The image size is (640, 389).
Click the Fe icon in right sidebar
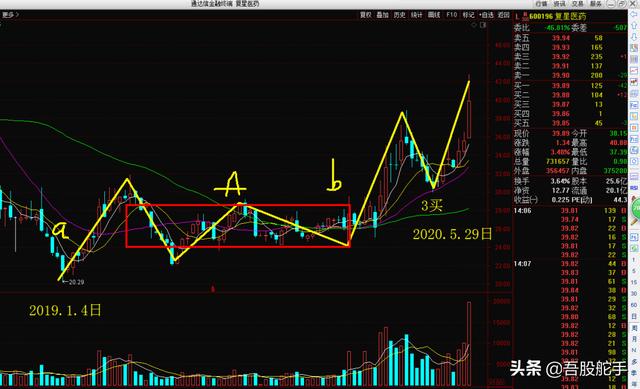(x=634, y=105)
